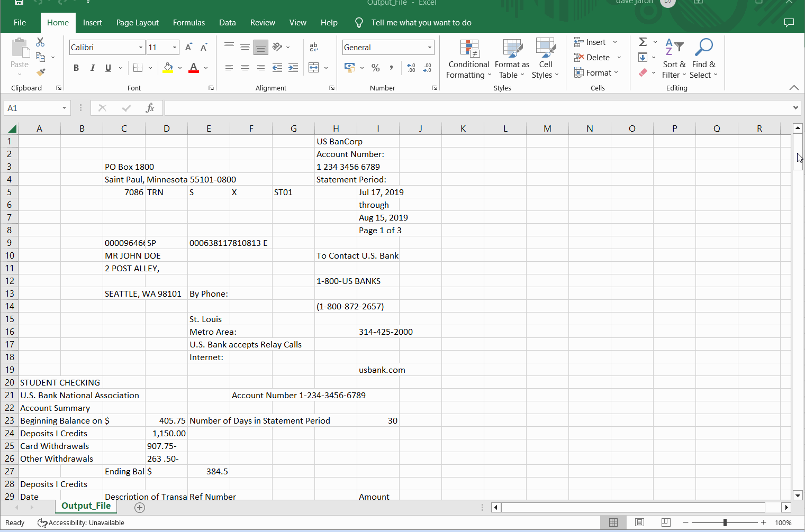Open Font dialog launcher
This screenshot has height=532, width=805.
[211, 88]
